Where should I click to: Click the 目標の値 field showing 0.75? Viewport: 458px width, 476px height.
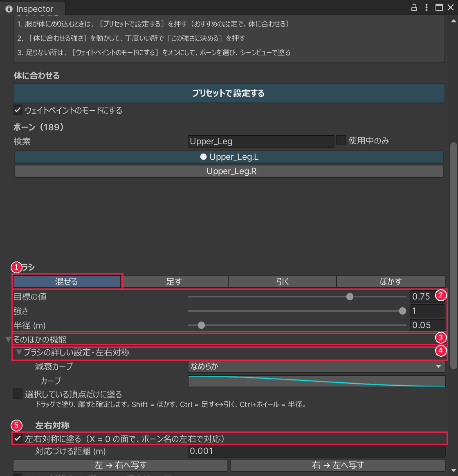(427, 296)
